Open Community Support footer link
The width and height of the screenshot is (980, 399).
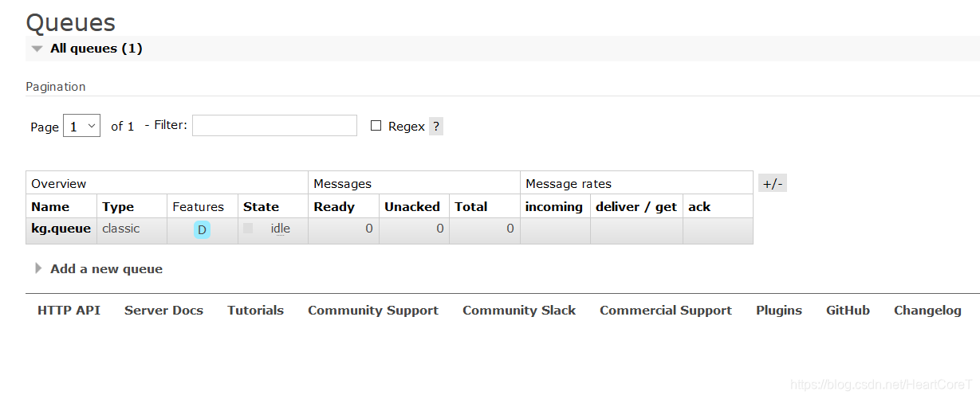point(373,311)
